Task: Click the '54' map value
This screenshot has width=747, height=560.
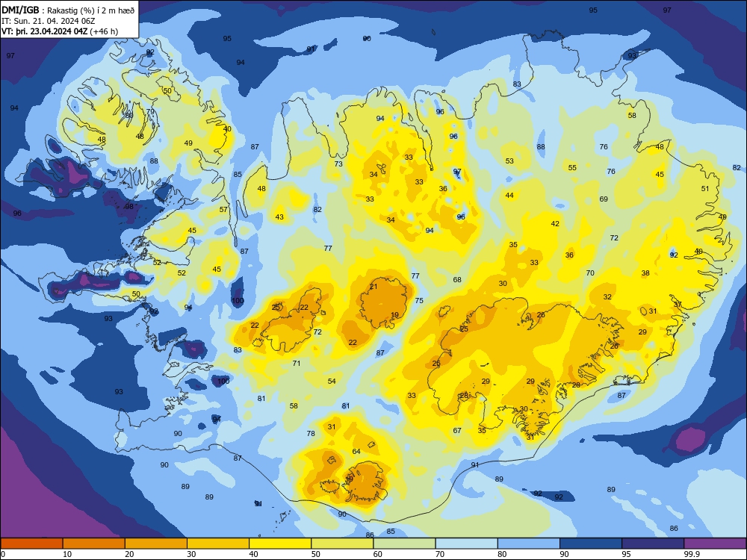Action: click(332, 381)
